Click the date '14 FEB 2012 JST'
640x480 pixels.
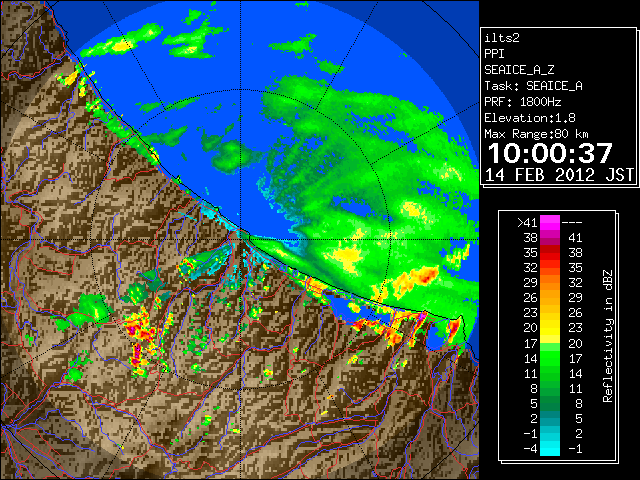pos(559,175)
